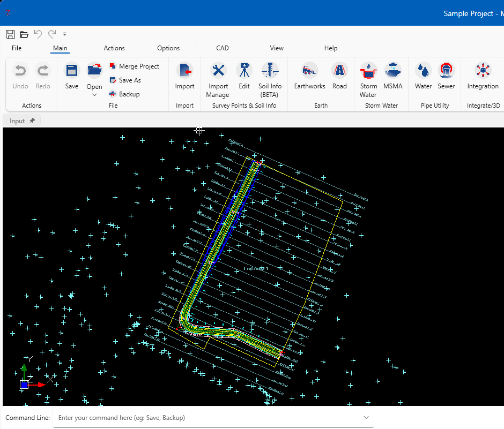Pin the Input panel
Screen dimensions: 504x429
pyautogui.click(x=32, y=121)
